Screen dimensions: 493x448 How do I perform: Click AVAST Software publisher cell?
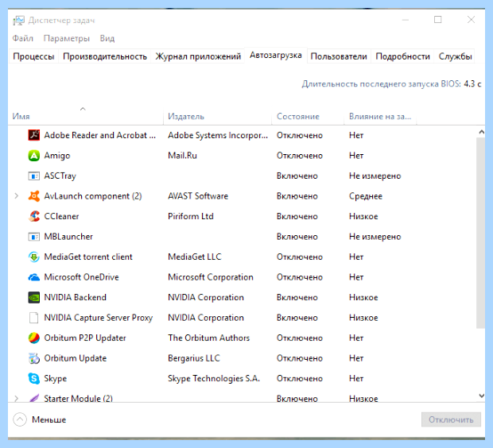coord(198,196)
